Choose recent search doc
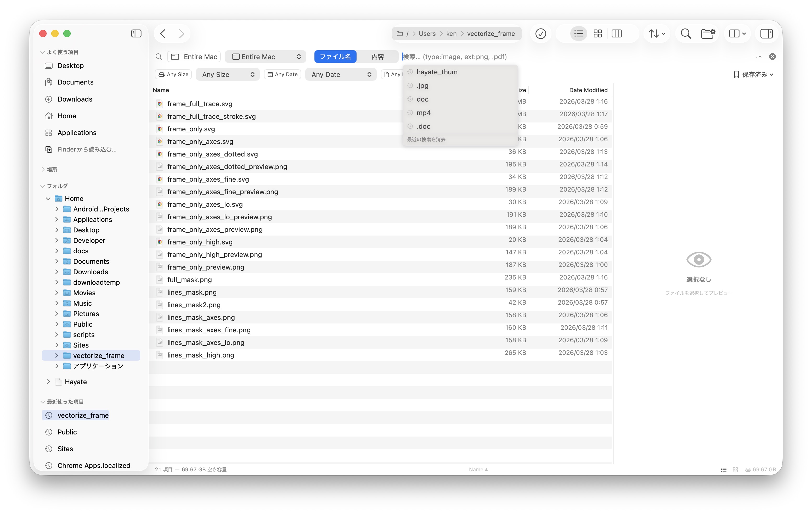The height and width of the screenshot is (514, 812). [x=460, y=99]
